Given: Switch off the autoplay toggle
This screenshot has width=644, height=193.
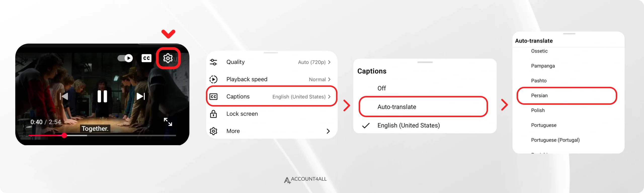Looking at the screenshot, I should coord(125,58).
